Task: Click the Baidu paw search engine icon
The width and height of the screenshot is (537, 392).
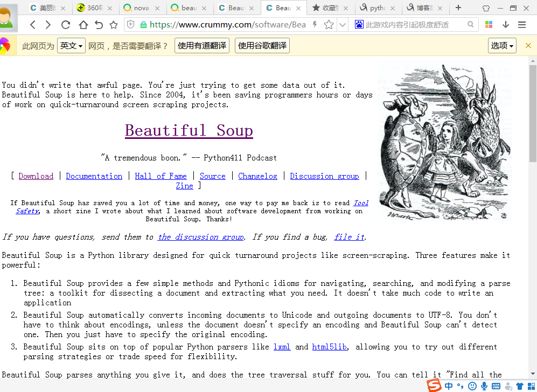Action: click(359, 24)
